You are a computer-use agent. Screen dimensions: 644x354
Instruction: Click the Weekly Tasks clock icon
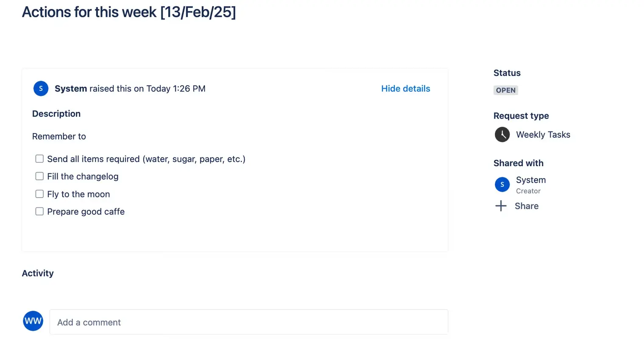click(x=502, y=135)
